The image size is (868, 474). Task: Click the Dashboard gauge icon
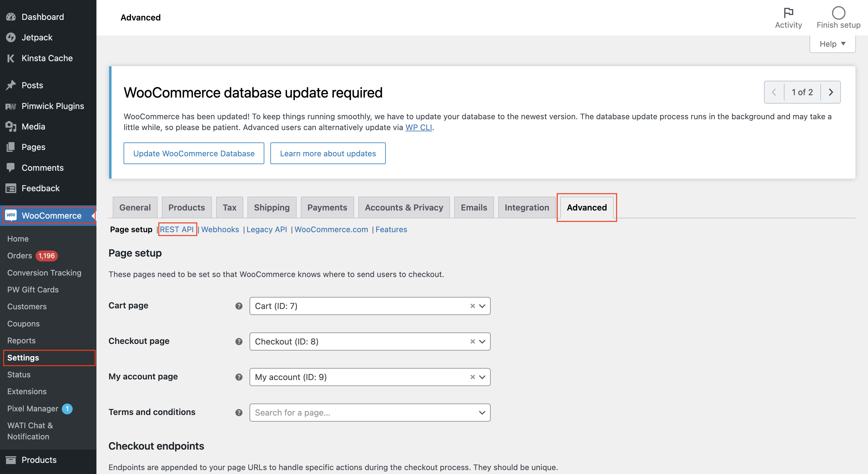pyautogui.click(x=11, y=17)
